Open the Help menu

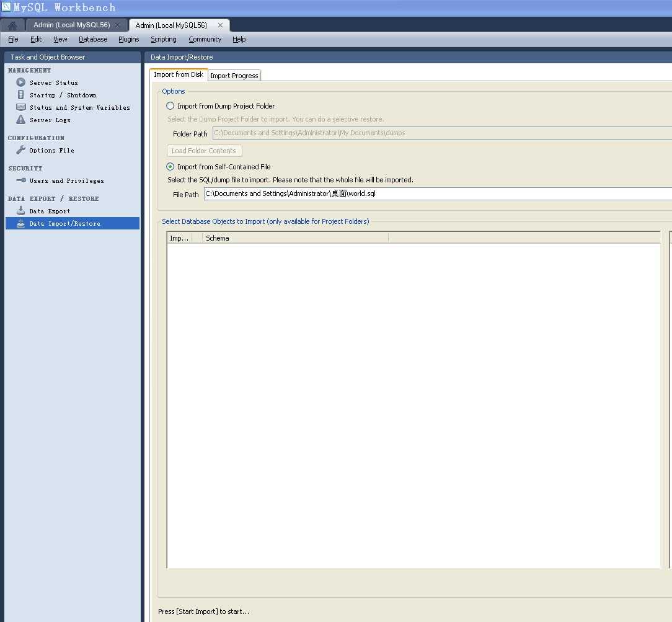coord(239,39)
